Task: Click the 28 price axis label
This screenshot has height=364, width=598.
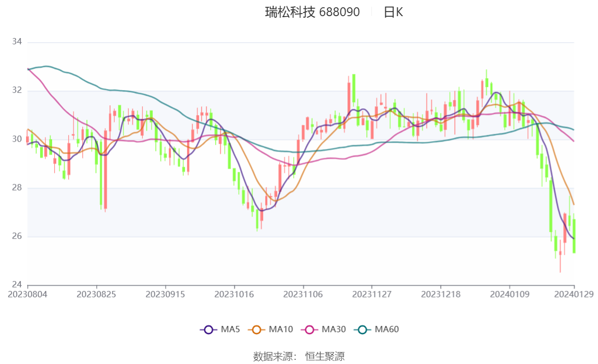Action: point(17,187)
